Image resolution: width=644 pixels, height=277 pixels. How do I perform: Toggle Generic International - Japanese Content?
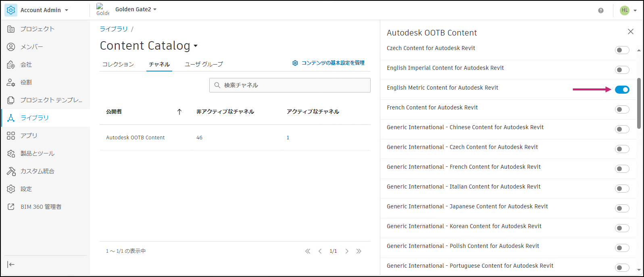622,208
